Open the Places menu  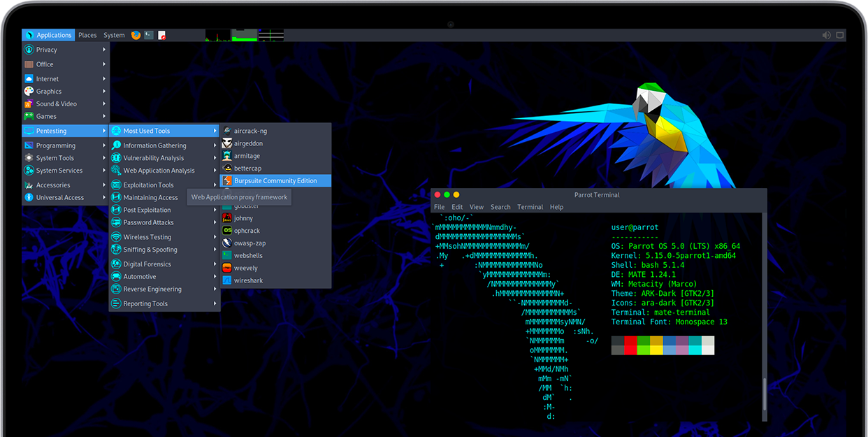(87, 35)
